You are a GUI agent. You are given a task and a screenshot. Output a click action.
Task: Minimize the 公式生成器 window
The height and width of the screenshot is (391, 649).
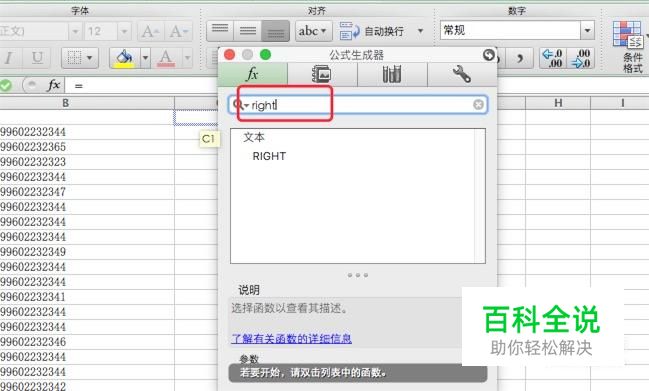coord(247,55)
